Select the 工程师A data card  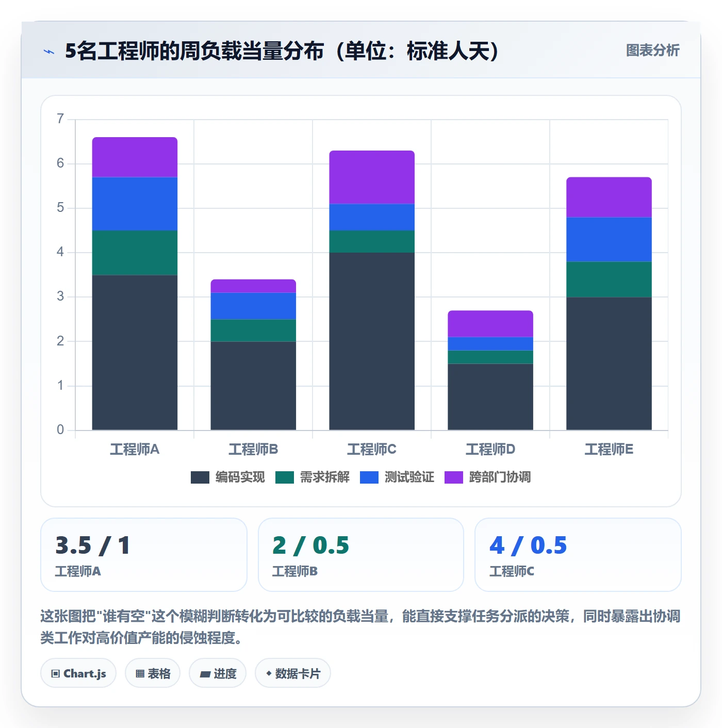144,555
